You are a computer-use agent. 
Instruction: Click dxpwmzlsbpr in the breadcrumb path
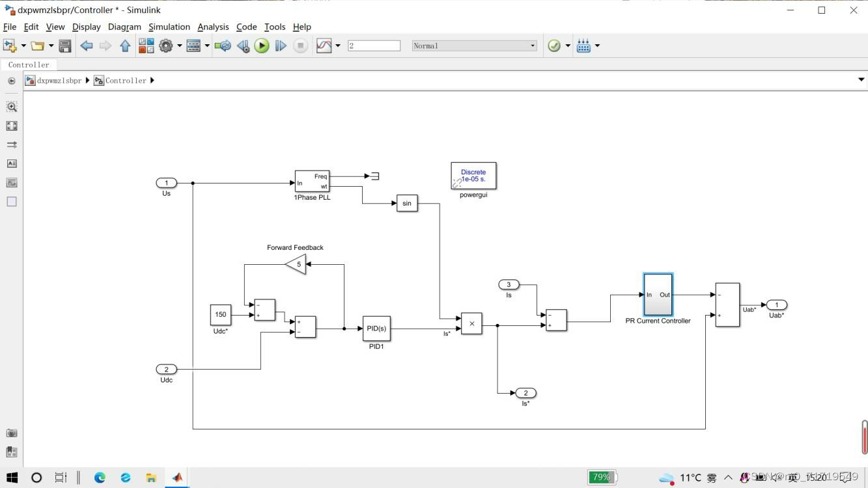59,81
